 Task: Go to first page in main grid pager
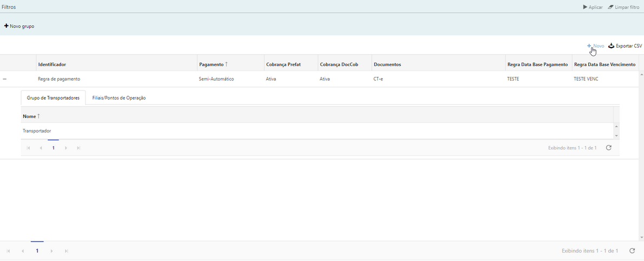8,251
